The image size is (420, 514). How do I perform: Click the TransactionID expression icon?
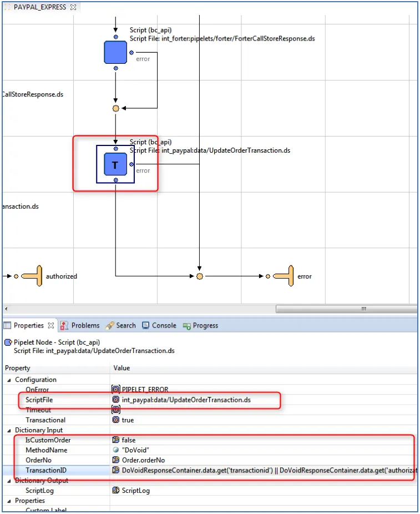pyautogui.click(x=115, y=470)
